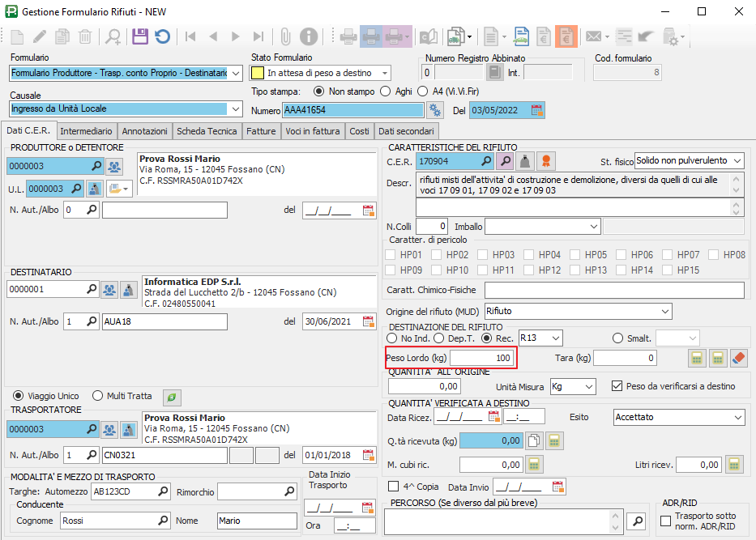756x540 pixels.
Task: Click the purple save floppy disk icon
Action: click(x=140, y=36)
